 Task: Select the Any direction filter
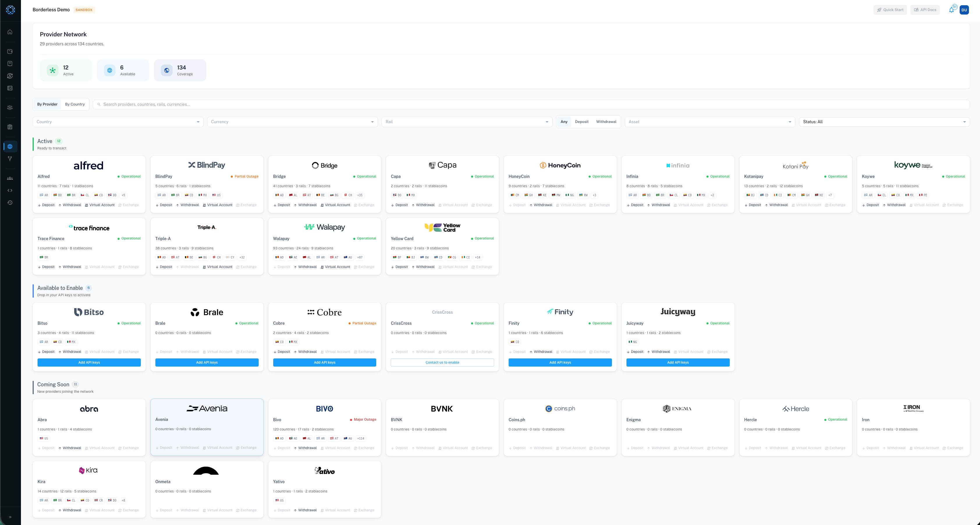tap(564, 122)
